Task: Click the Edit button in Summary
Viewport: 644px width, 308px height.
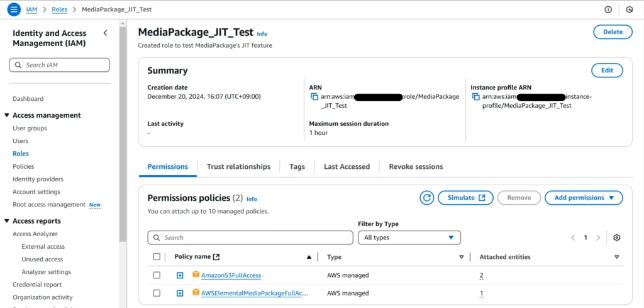Action: [x=607, y=71]
